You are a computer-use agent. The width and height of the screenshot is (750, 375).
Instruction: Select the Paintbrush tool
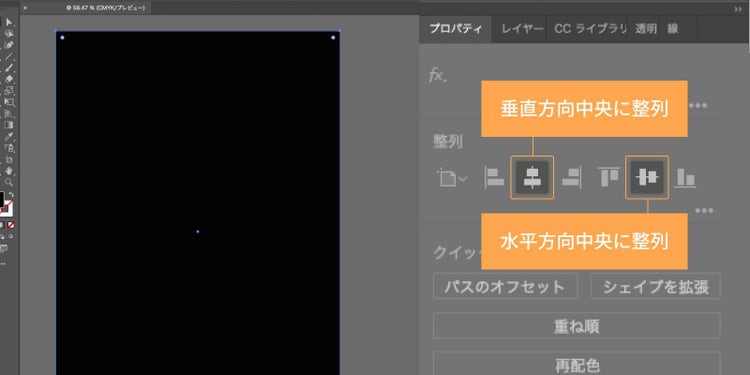pyautogui.click(x=9, y=67)
